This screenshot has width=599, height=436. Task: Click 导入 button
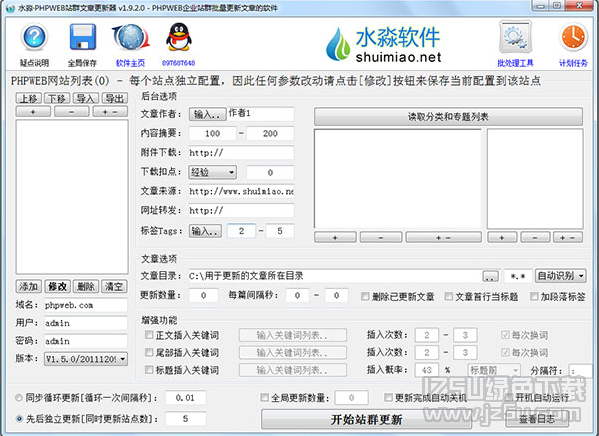pos(86,98)
